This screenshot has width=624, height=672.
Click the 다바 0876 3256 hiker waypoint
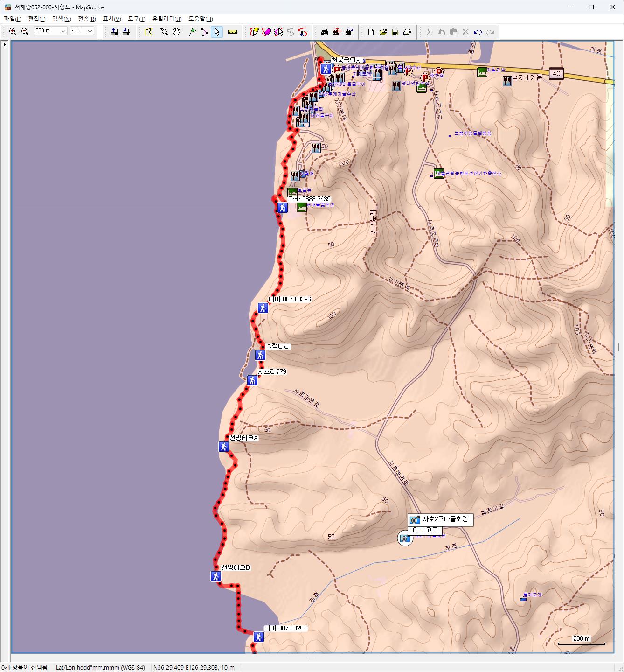pos(259,637)
